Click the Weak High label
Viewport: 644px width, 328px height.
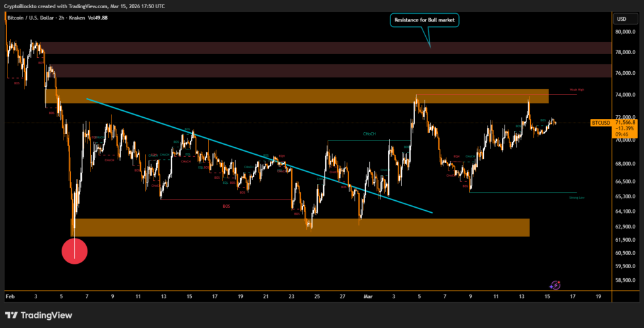(577, 90)
